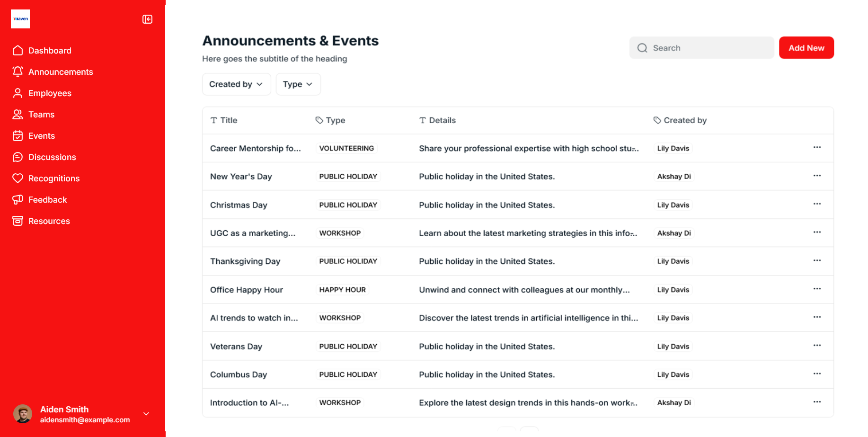Go to Employees in the sidebar
Image resolution: width=868 pixels, height=437 pixels.
click(x=50, y=93)
